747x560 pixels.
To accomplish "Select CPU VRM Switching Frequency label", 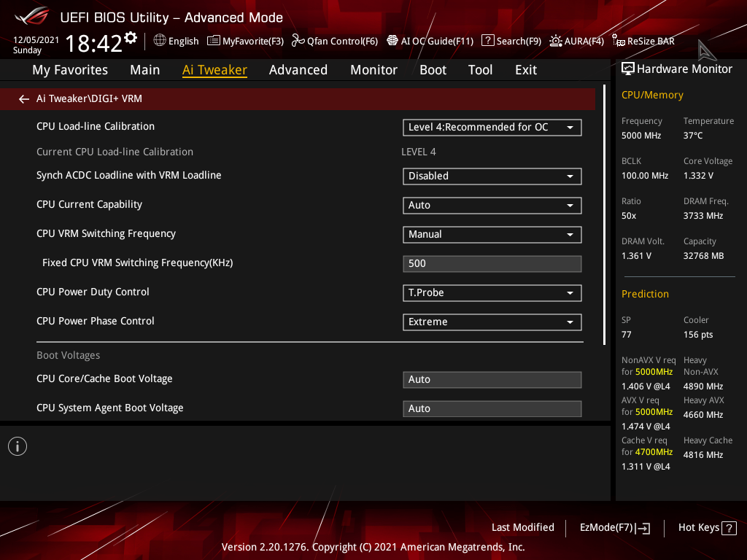I will click(x=106, y=233).
